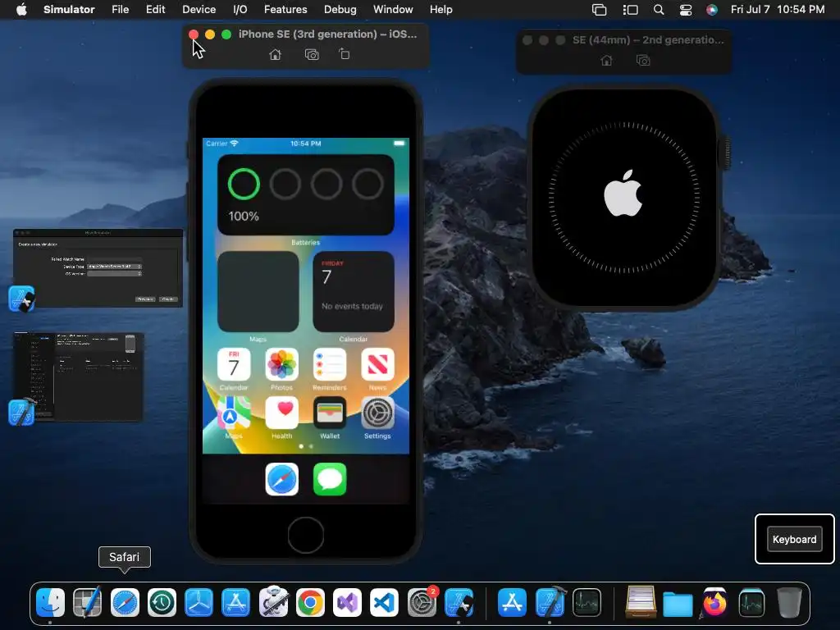Open the Trash in the Dock
Image resolution: width=840 pixels, height=630 pixels.
click(789, 603)
